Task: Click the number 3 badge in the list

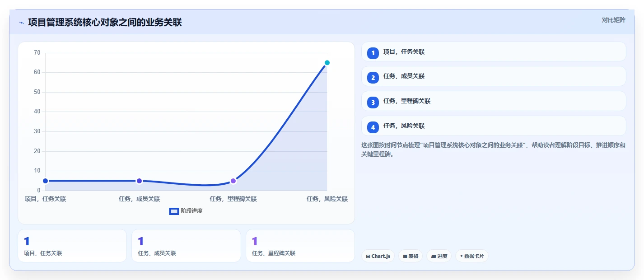Action: (x=373, y=103)
